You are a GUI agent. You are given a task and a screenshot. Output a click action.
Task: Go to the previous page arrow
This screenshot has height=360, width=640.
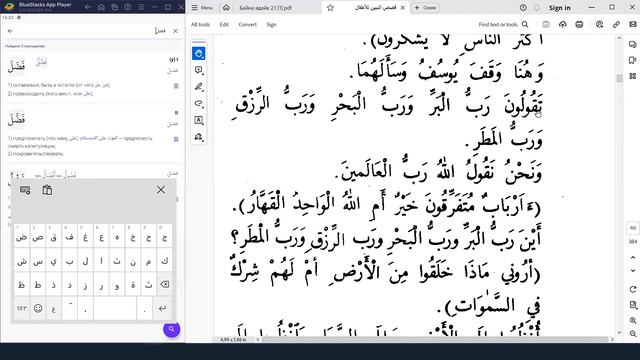click(633, 258)
